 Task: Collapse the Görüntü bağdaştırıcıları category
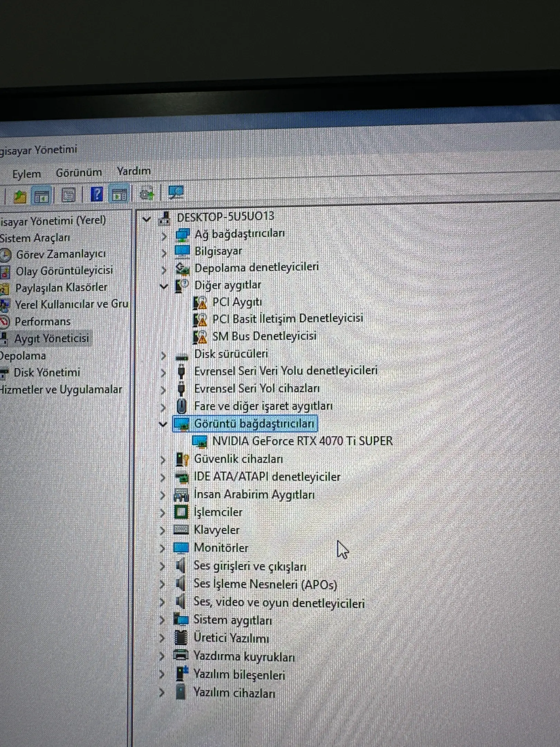(163, 424)
